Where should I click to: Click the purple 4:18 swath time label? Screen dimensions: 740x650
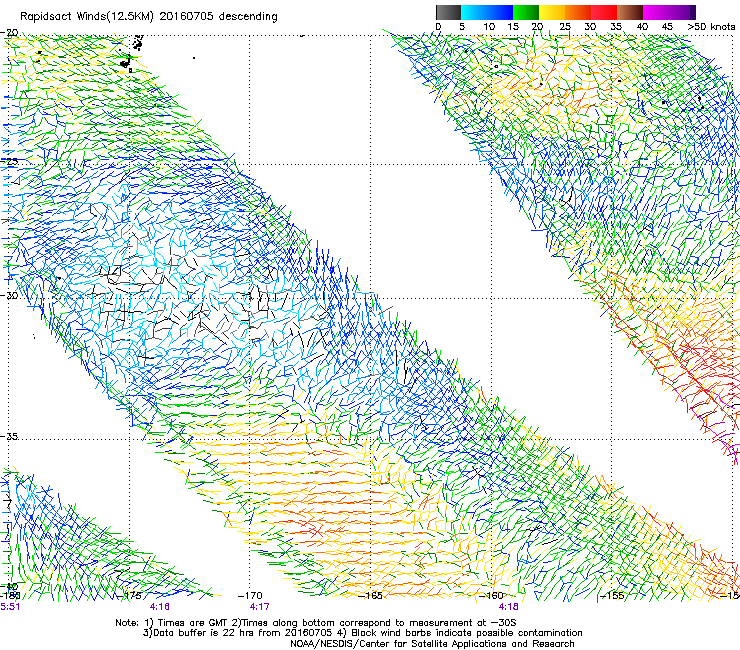pyautogui.click(x=508, y=607)
